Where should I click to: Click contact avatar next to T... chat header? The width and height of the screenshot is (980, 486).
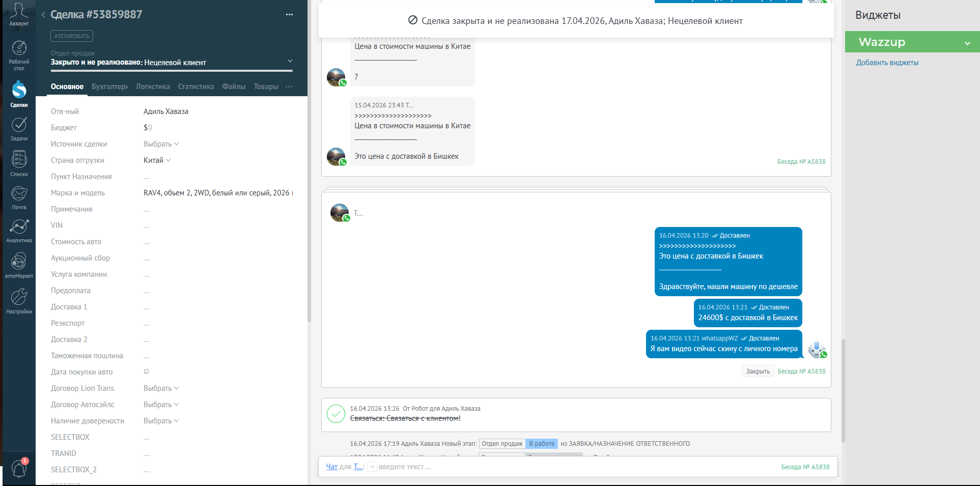pyautogui.click(x=340, y=213)
